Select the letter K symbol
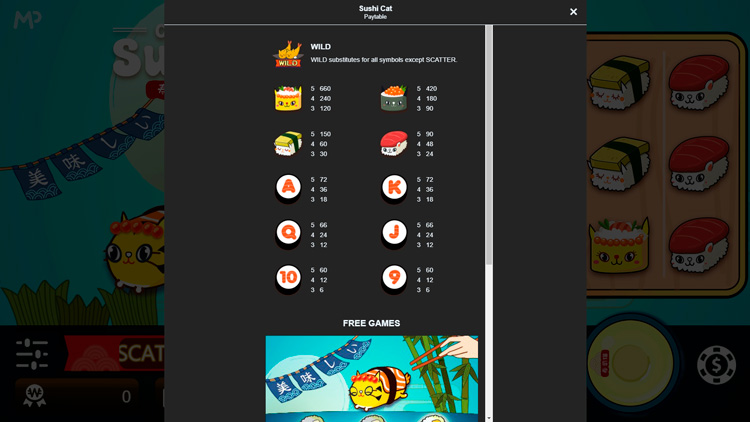 (x=394, y=188)
